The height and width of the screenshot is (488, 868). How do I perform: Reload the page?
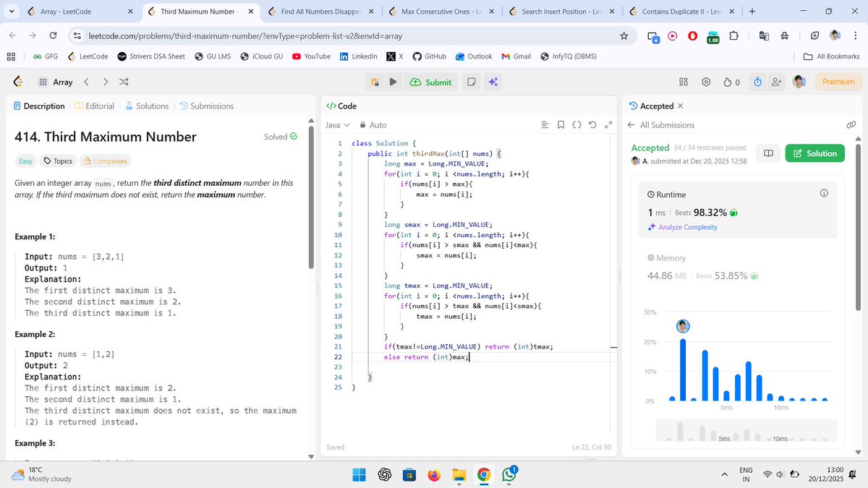tap(53, 35)
